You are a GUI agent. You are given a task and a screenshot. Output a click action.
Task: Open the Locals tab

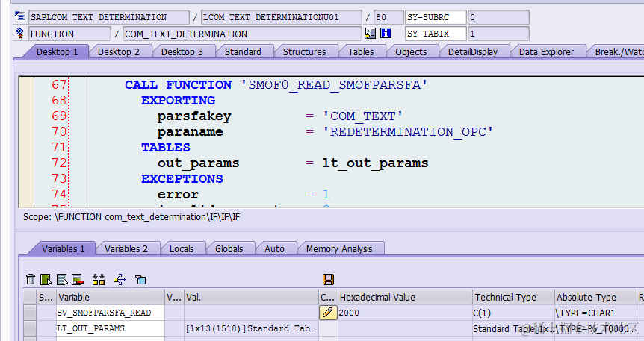click(x=182, y=248)
